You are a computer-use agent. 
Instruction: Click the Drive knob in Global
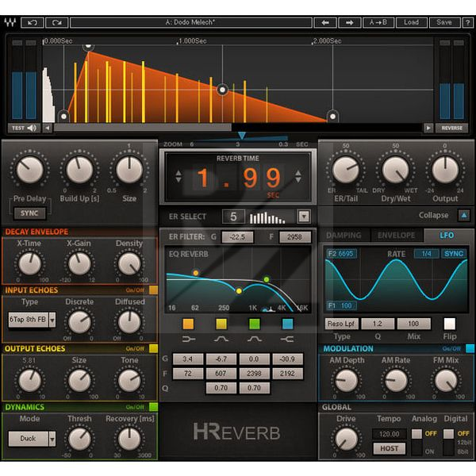pos(346,440)
